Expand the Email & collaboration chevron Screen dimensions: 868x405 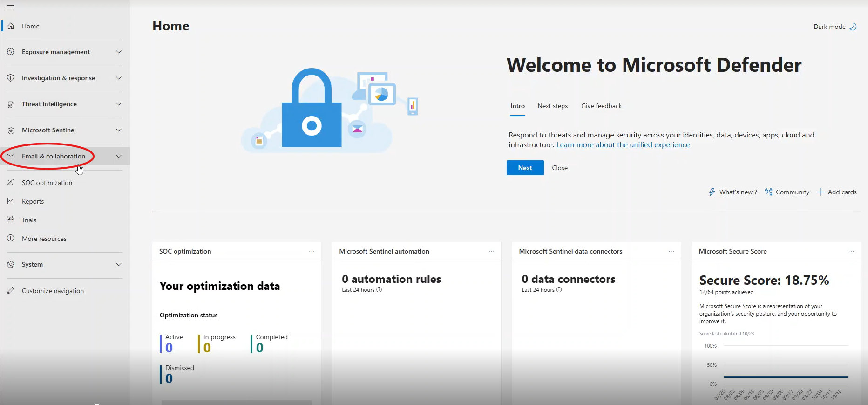(119, 156)
